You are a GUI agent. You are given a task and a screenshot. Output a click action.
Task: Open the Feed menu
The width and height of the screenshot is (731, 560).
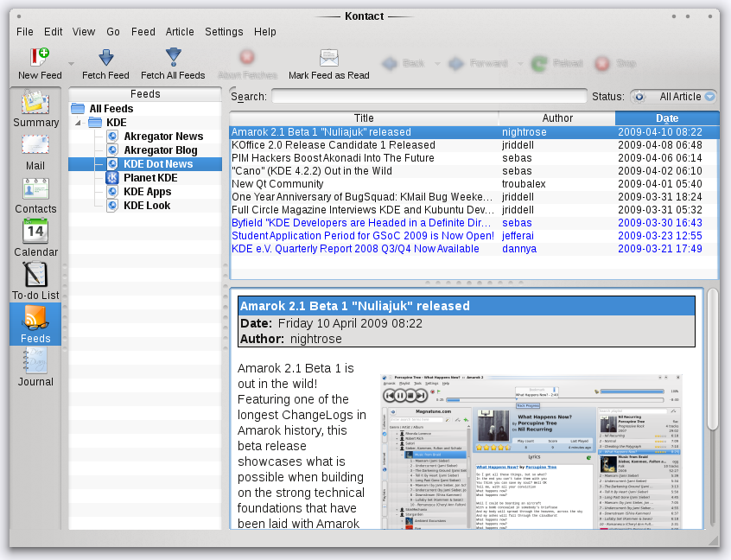click(x=143, y=32)
